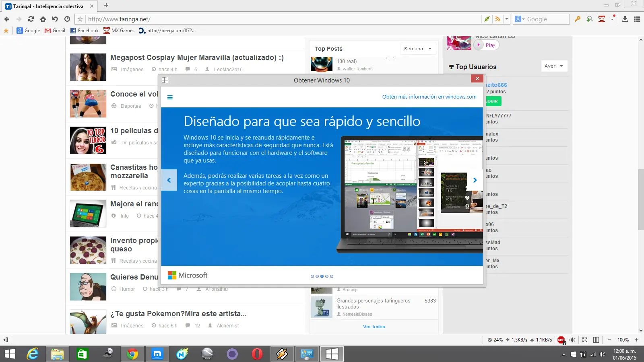Expand toolbar overflow arrow with red dot
This screenshot has width=644, height=362.
point(613,19)
